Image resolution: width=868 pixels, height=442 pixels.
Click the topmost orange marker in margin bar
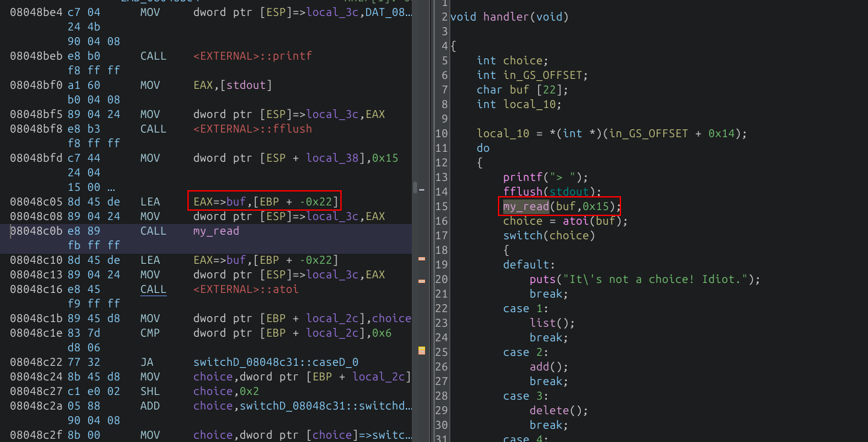click(420, 258)
